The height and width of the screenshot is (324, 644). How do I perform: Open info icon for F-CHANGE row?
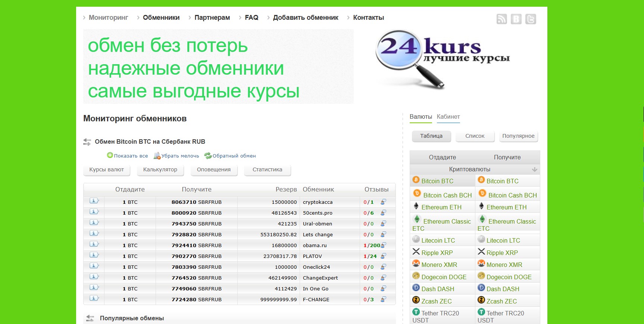coord(94,298)
